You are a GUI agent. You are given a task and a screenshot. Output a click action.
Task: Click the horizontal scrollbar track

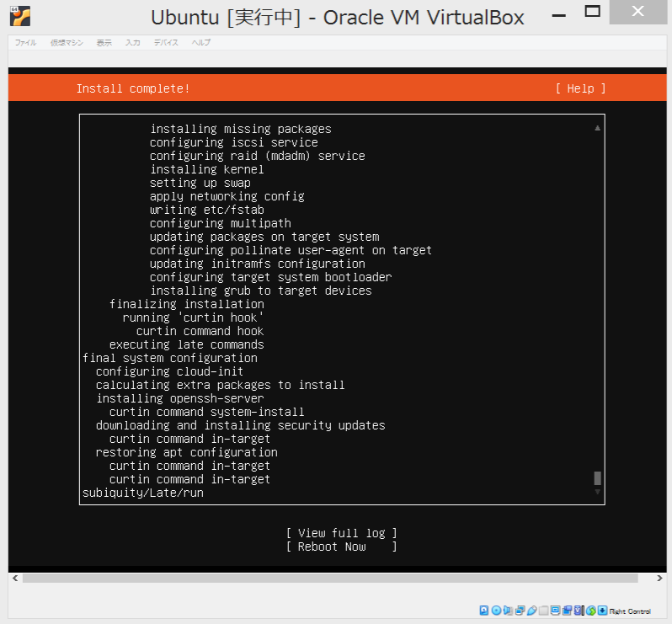pyautogui.click(x=330, y=579)
